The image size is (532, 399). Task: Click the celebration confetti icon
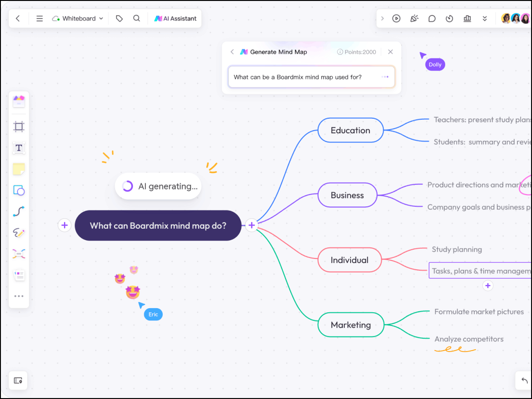[x=414, y=18]
